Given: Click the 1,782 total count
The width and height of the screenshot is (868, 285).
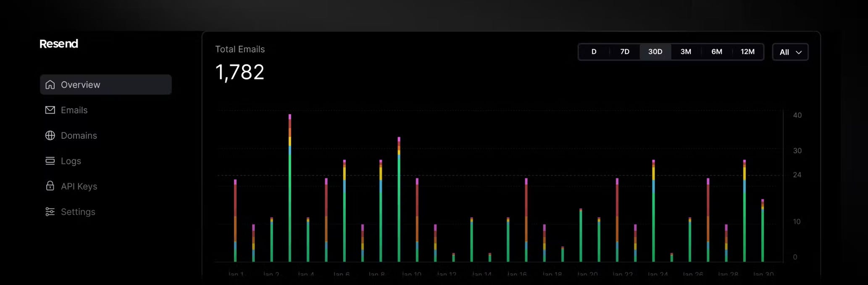Looking at the screenshot, I should 240,72.
